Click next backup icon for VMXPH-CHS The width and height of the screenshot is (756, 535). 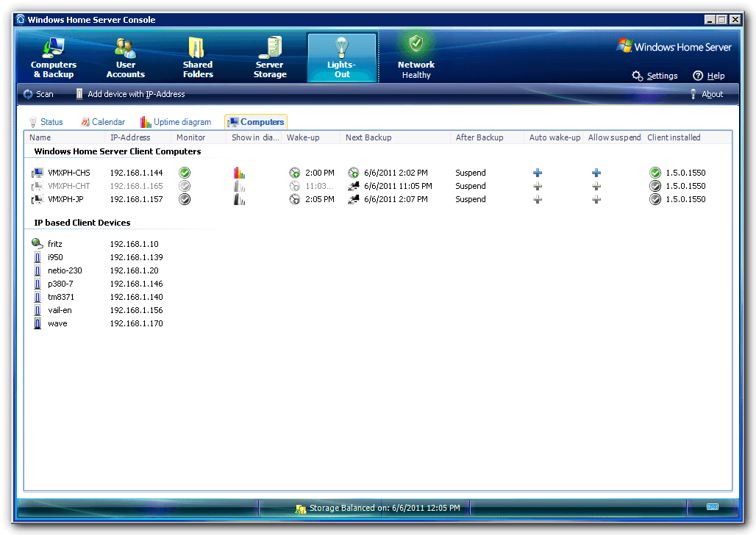pos(354,173)
